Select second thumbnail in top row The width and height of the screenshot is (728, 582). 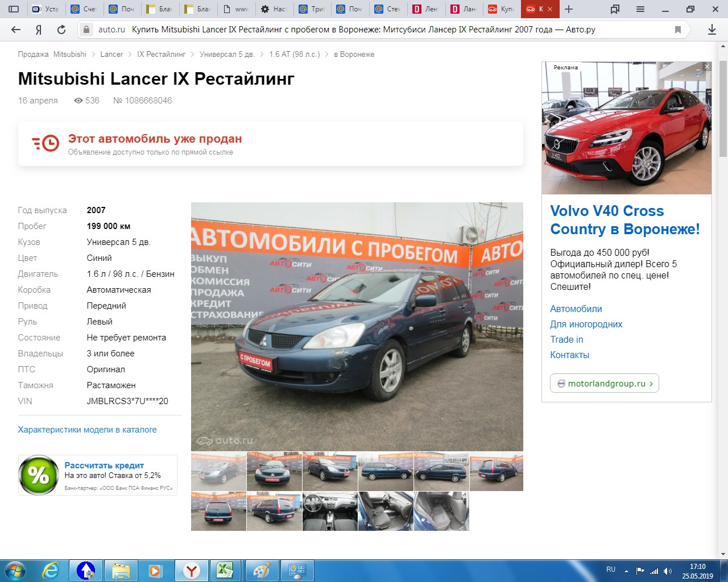275,472
